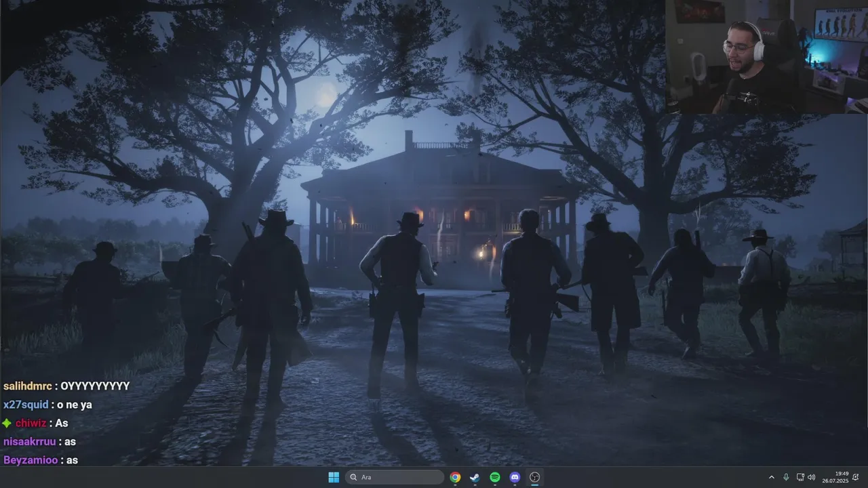Screen dimensions: 868x488
Task: Click the chat message OYYYYYYYYY
Action: pyautogui.click(x=95, y=386)
